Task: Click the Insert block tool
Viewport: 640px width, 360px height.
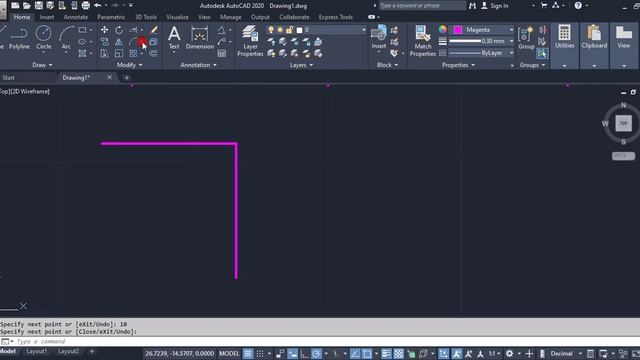Action: point(379,38)
